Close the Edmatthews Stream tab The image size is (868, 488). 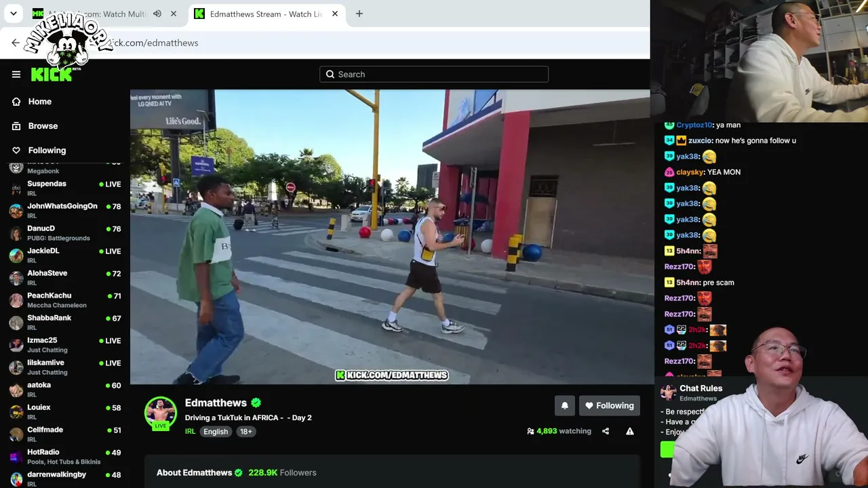pyautogui.click(x=335, y=14)
